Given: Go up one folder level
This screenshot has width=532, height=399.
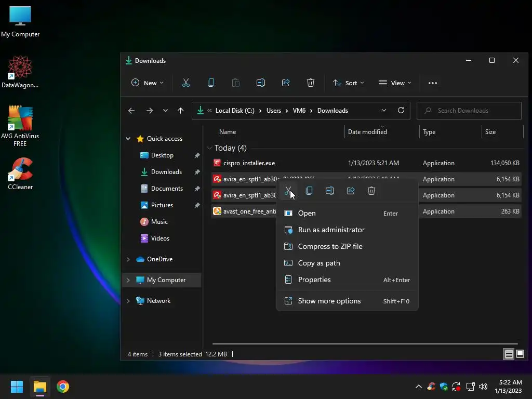Looking at the screenshot, I should (180, 111).
